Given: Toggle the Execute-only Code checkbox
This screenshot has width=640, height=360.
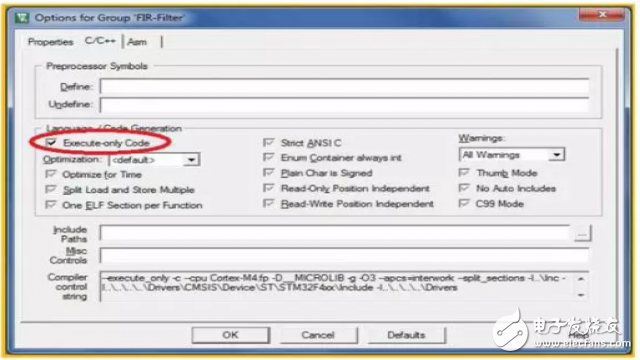Looking at the screenshot, I should (x=51, y=142).
